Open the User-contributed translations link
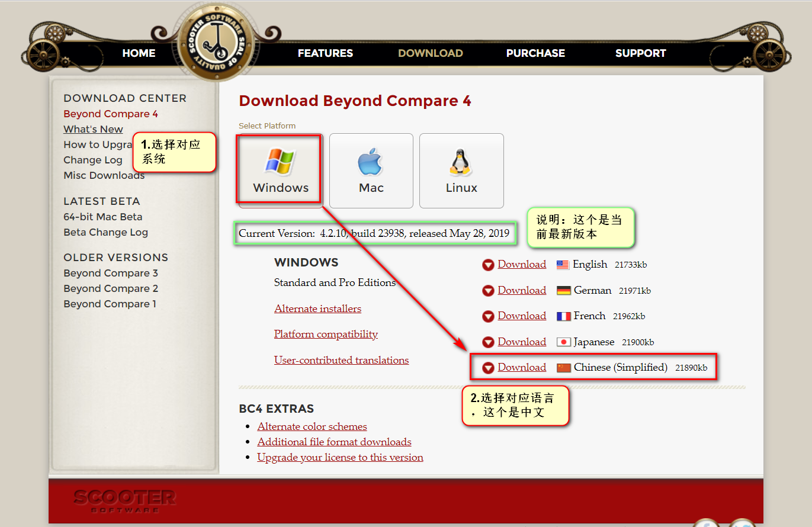 [341, 360]
